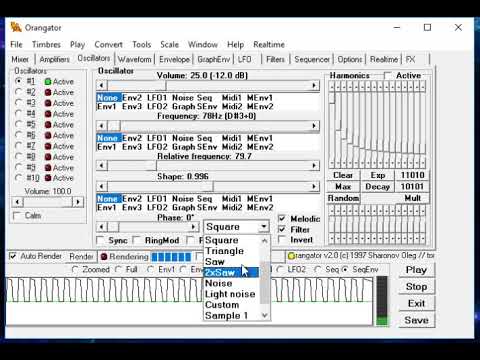480x360 pixels.
Task: Click the Shape slider track
Action: tap(208, 187)
